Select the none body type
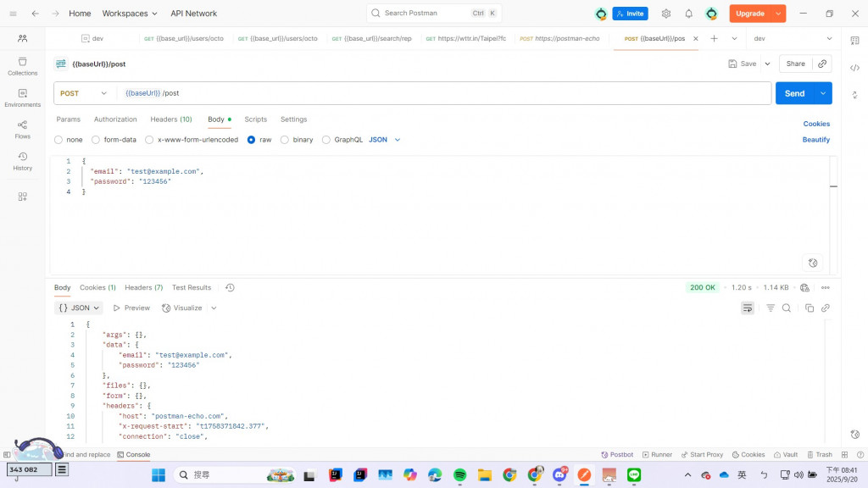The image size is (868, 488). pyautogui.click(x=58, y=140)
